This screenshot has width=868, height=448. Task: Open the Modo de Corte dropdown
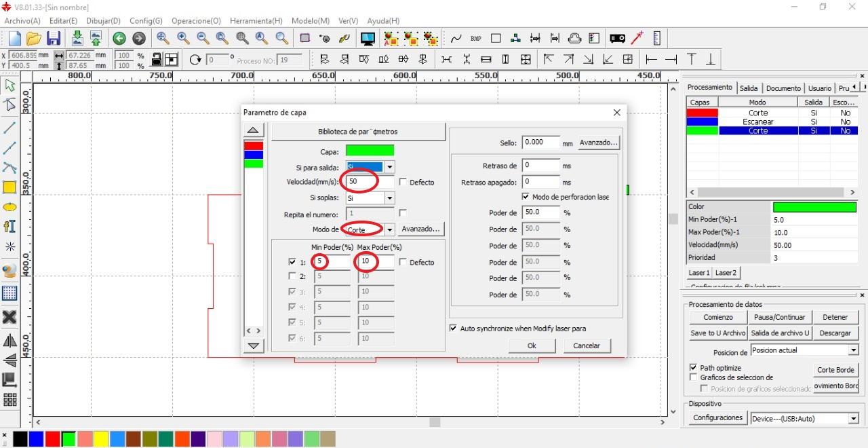coord(389,229)
